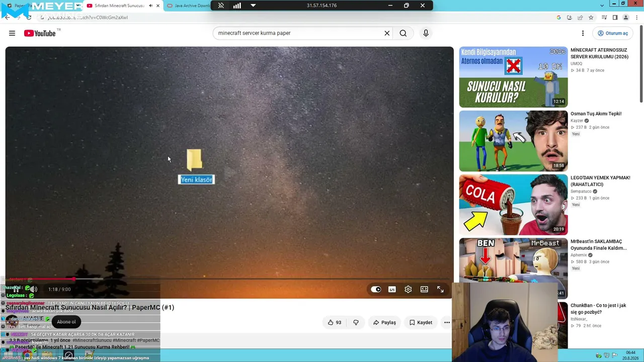644x362 pixels.
Task: Toggle the autoplay switch in the player
Action: click(x=376, y=289)
